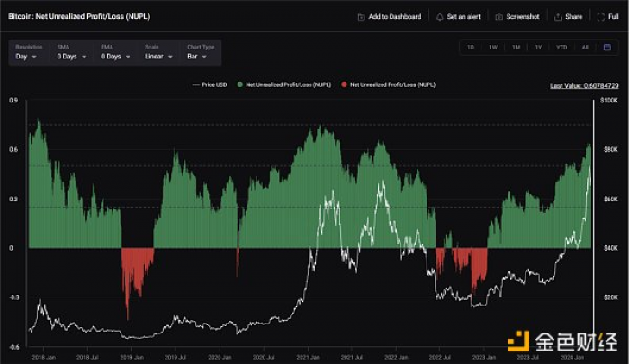The width and height of the screenshot is (630, 364).
Task: Toggle red Net Unrealized Profit/Loss legend series
Action: pyautogui.click(x=388, y=84)
